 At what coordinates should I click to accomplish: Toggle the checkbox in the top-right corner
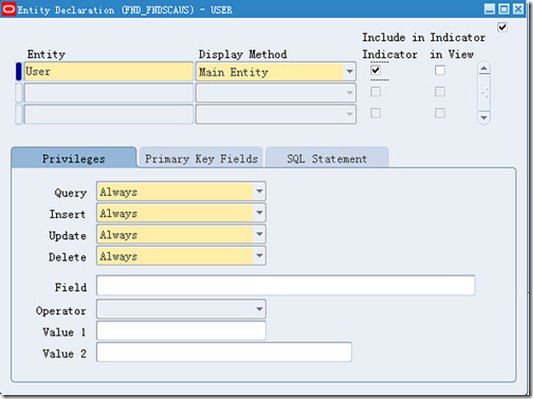(502, 27)
